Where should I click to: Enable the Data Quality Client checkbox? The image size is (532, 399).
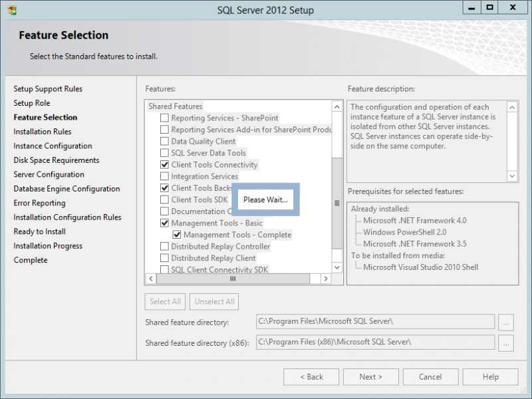(164, 141)
